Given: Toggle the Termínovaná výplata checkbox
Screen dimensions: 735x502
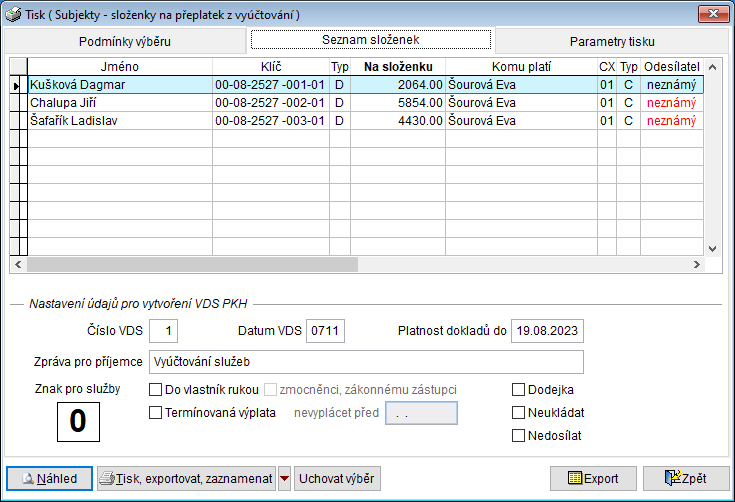Looking at the screenshot, I should tap(156, 412).
